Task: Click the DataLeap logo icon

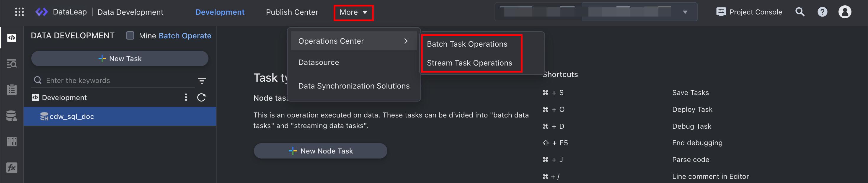Action: 42,12
